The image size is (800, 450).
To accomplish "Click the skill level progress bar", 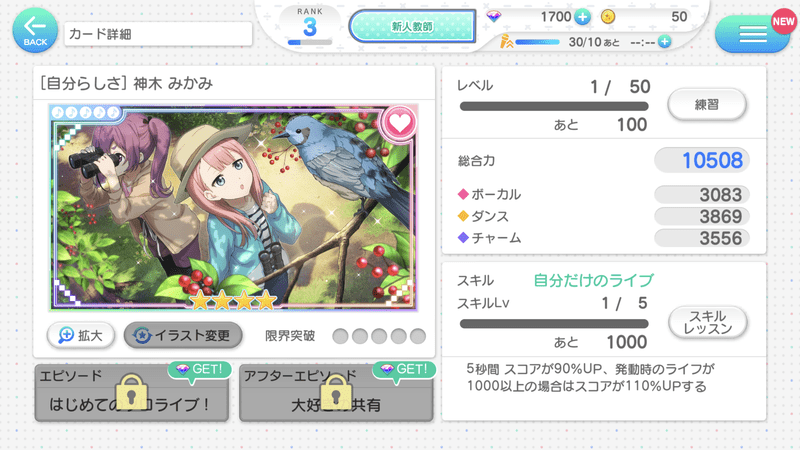I will pos(554,324).
